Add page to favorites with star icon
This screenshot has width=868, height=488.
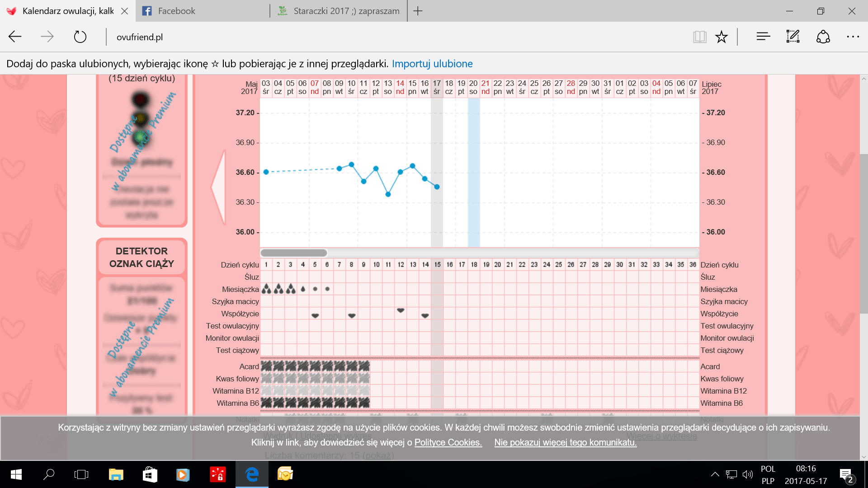pyautogui.click(x=721, y=37)
